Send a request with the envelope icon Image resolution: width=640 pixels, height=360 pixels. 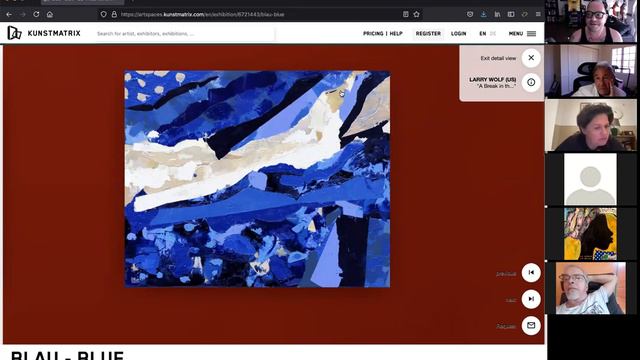531,325
